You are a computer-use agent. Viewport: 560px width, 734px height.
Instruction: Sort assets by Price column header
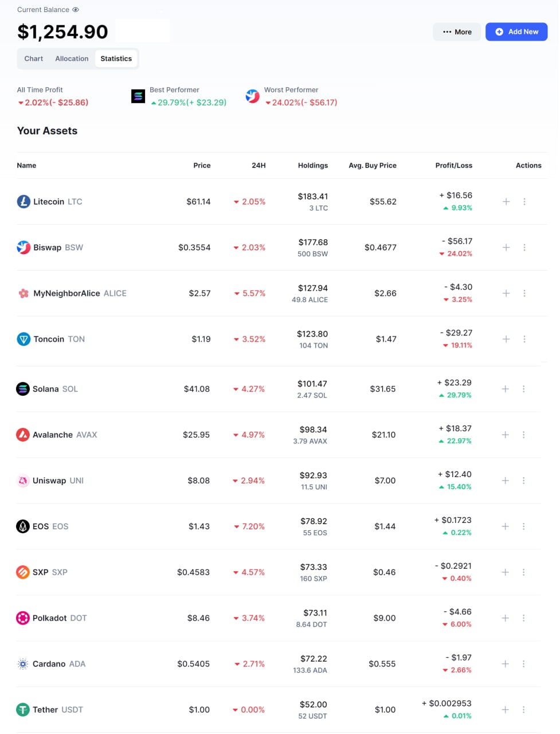click(x=202, y=166)
